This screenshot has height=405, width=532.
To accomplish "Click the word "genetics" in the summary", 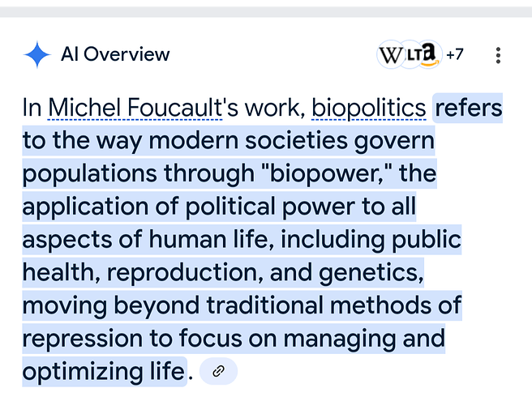I will point(371,273).
